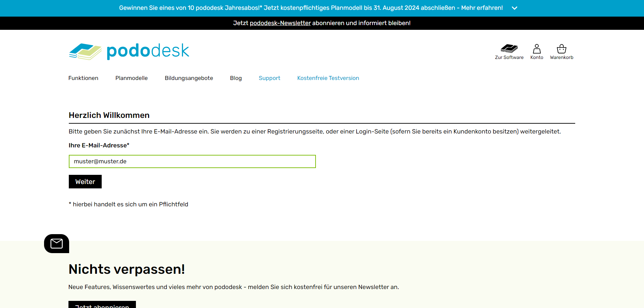This screenshot has height=308, width=644.
Task: Open the Warenkorb basket icon
Action: [562, 52]
